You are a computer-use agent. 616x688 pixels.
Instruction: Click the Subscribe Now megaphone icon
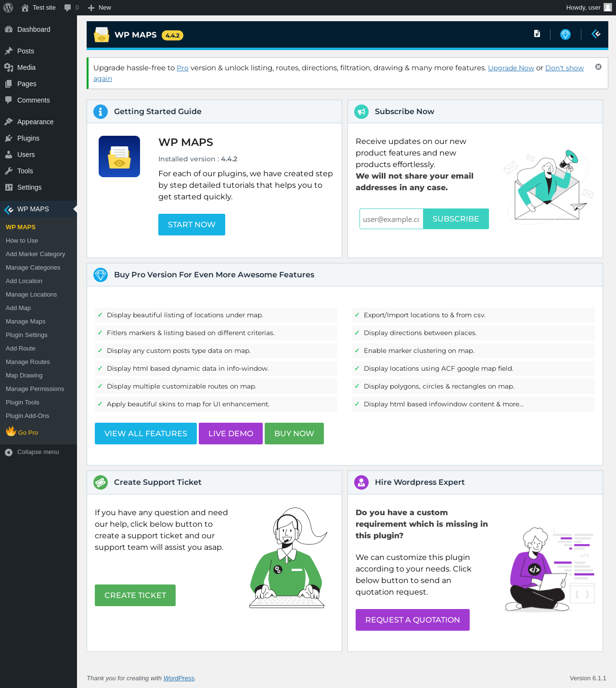click(x=361, y=112)
